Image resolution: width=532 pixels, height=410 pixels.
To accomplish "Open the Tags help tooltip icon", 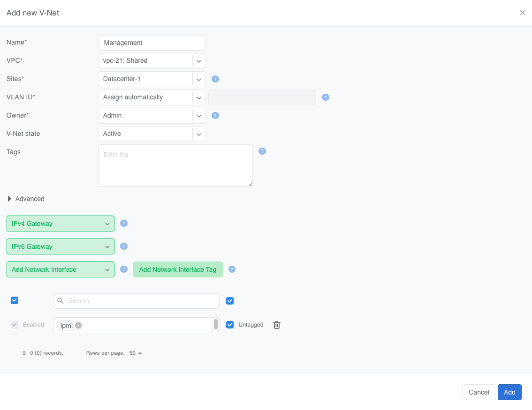I will point(262,151).
